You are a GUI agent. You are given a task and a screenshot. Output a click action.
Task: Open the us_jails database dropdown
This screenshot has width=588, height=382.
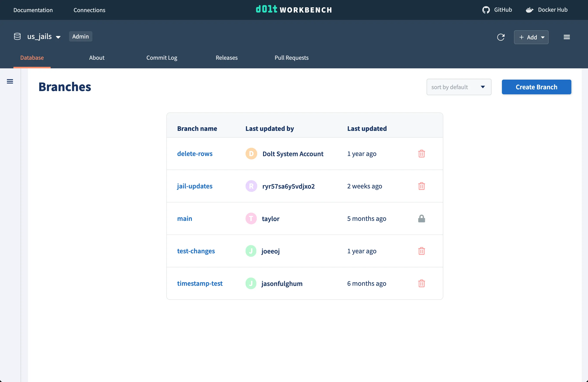[44, 37]
